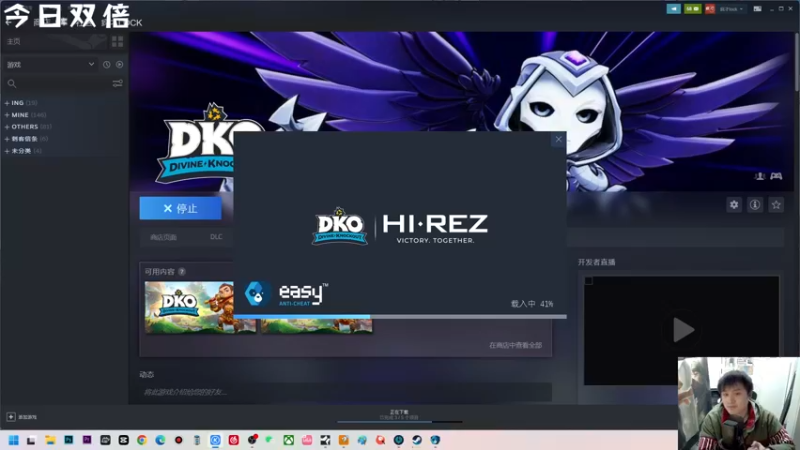Click the library search field
This screenshot has width=800, height=450.
click(57, 83)
